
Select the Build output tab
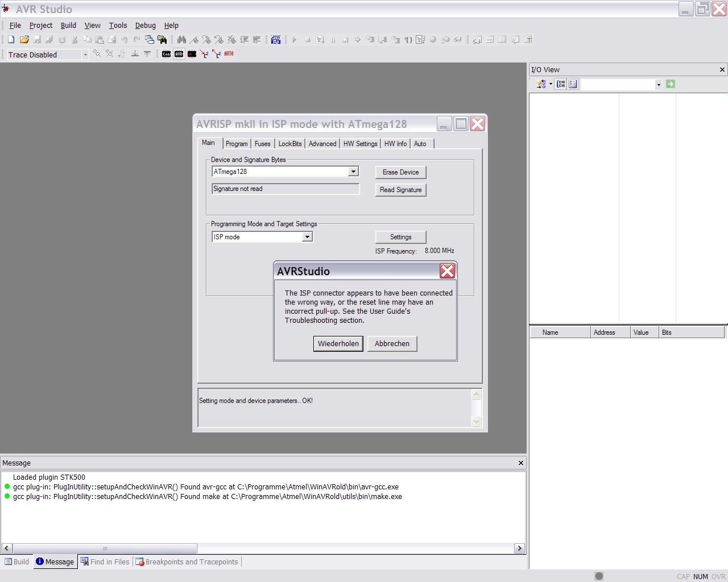(16, 562)
